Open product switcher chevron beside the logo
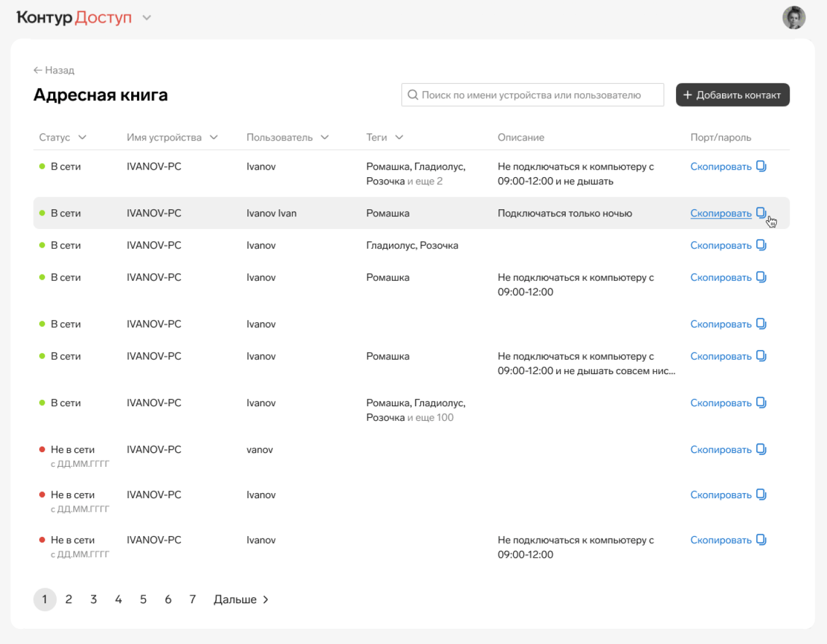Screen dimensions: 827x644 click(147, 18)
